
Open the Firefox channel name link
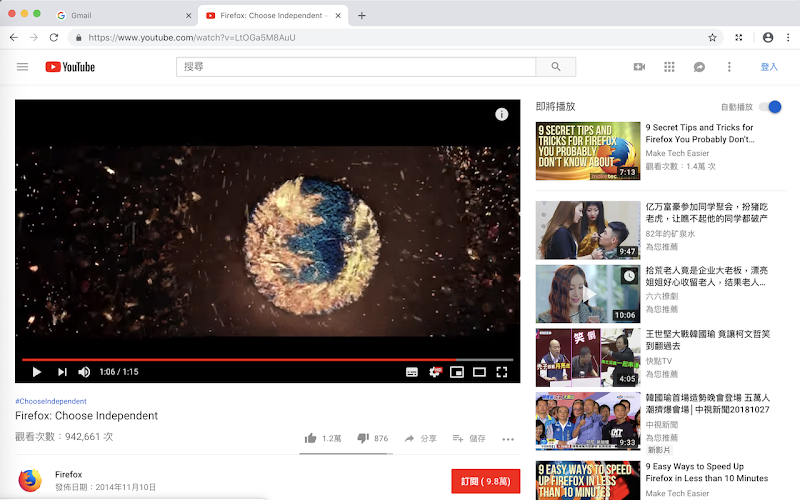point(68,474)
